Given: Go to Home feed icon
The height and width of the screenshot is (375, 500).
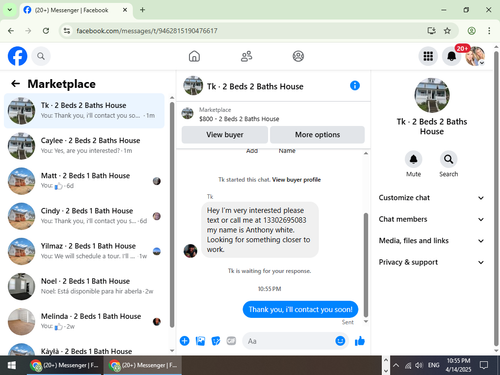Looking at the screenshot, I should click(x=194, y=56).
